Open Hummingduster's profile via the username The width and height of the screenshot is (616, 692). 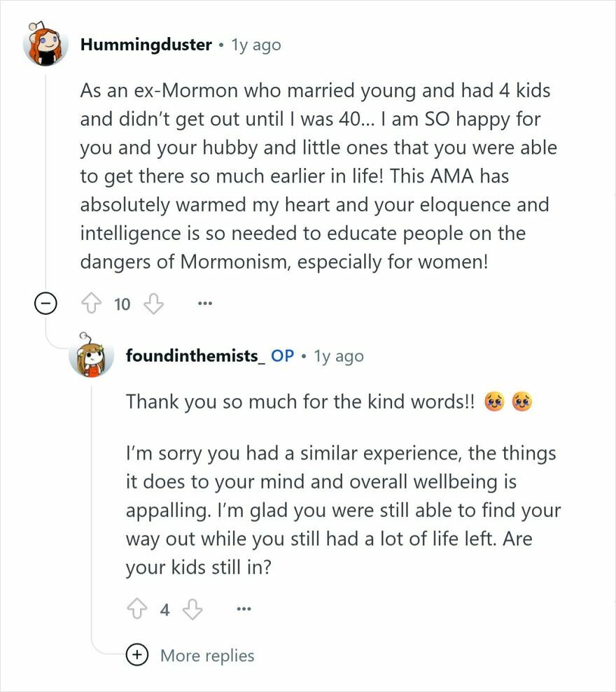click(x=145, y=44)
